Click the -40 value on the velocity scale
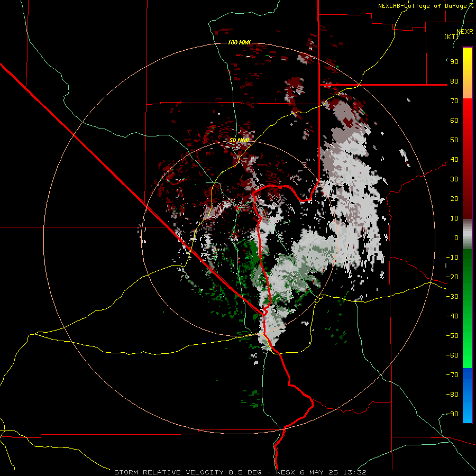476x476 pixels. [452, 316]
